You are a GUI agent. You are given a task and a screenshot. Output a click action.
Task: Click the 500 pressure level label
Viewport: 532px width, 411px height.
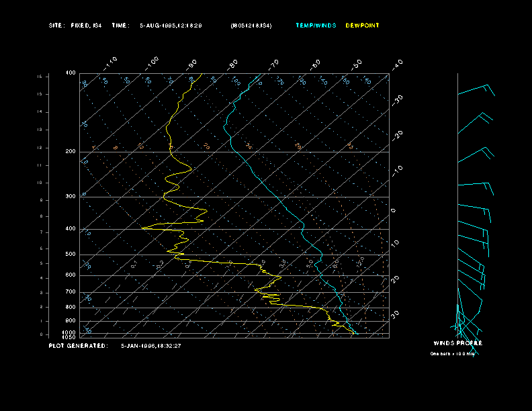[x=71, y=255]
